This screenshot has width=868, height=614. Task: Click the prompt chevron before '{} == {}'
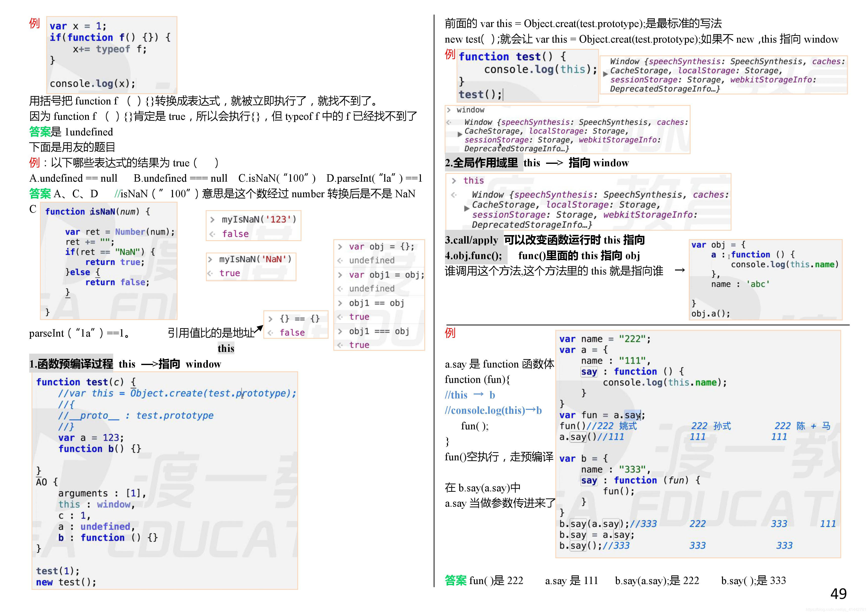[270, 319]
